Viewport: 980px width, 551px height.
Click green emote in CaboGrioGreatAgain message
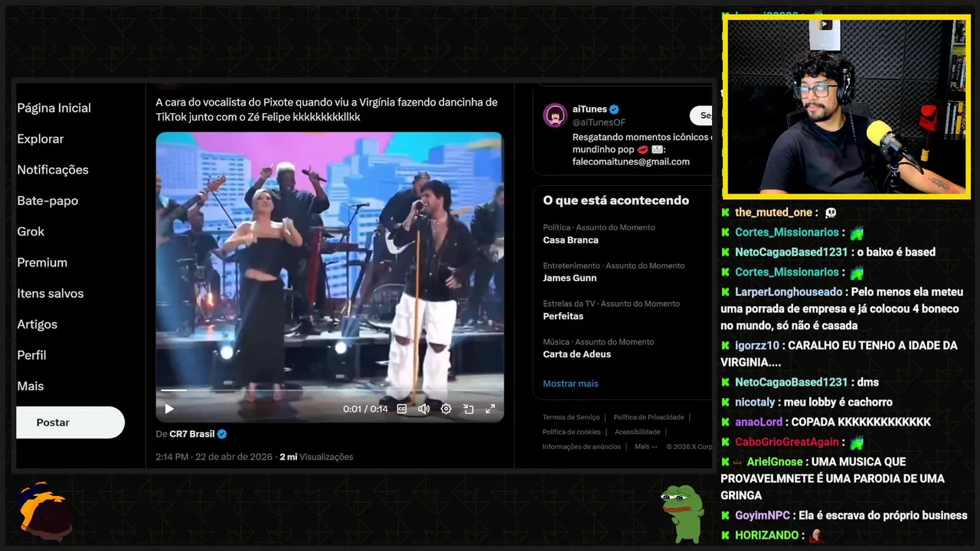[857, 442]
